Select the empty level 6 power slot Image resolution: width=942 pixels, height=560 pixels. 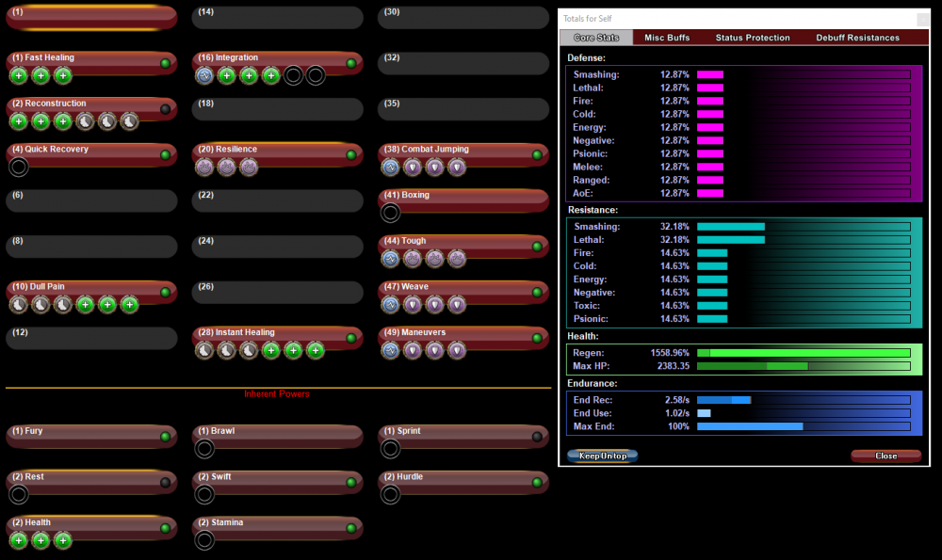(91, 200)
